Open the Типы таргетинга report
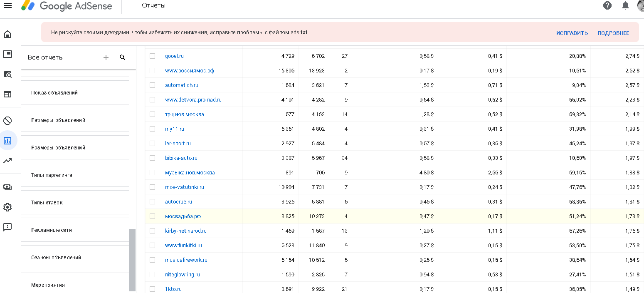This screenshot has width=644, height=293. (52, 175)
